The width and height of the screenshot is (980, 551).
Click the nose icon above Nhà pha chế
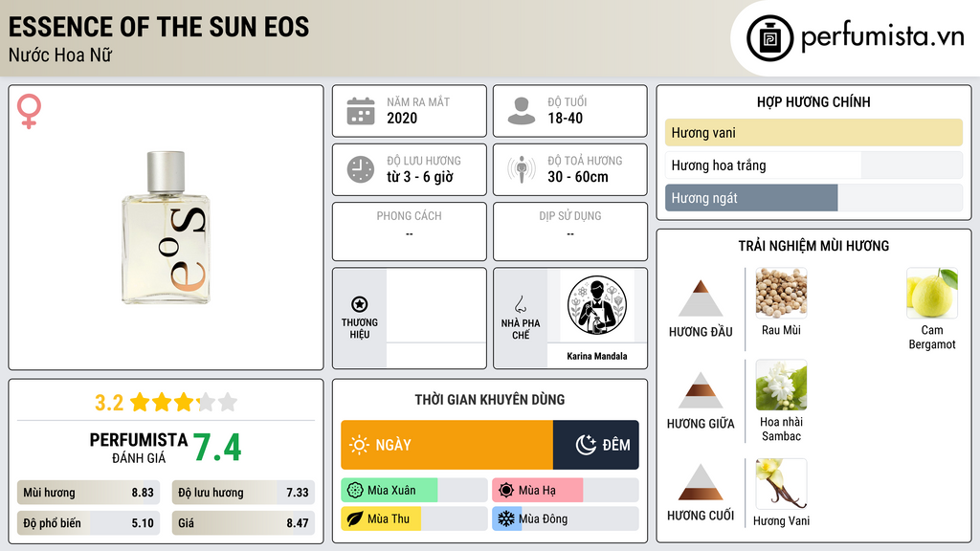click(x=520, y=304)
